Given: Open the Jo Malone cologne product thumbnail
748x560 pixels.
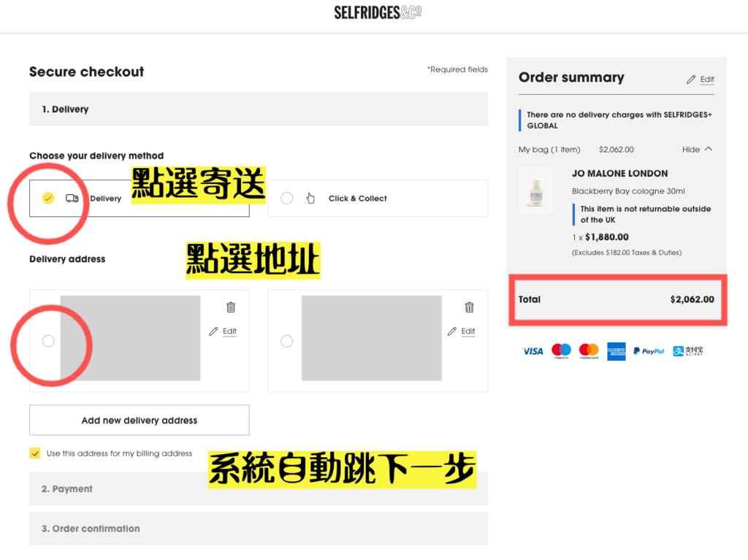Looking at the screenshot, I should (536, 191).
